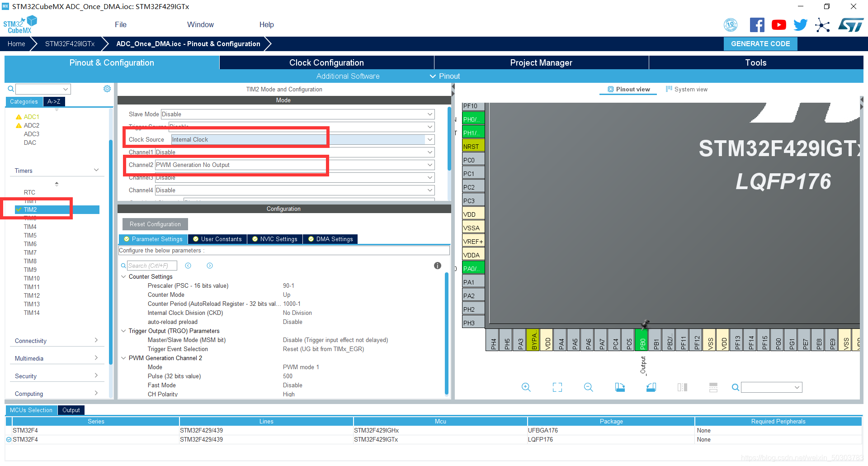Click GENERATE CODE button
Viewport: 868px width, 466px height.
pos(760,44)
